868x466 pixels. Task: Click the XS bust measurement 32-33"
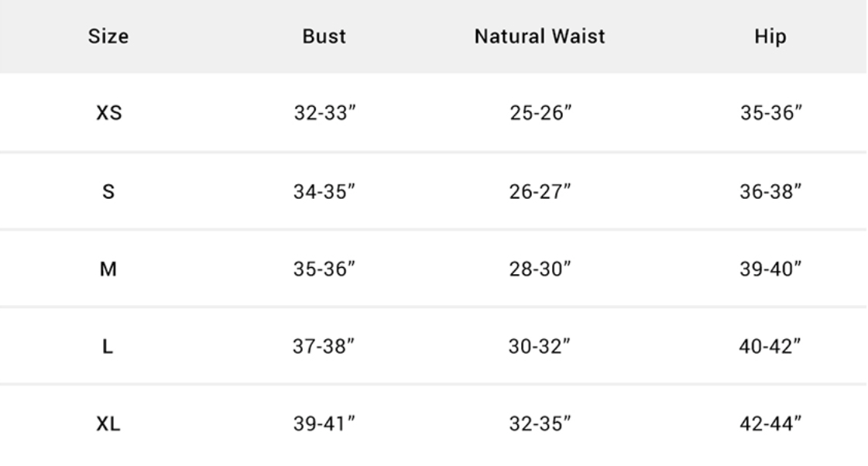click(x=323, y=115)
